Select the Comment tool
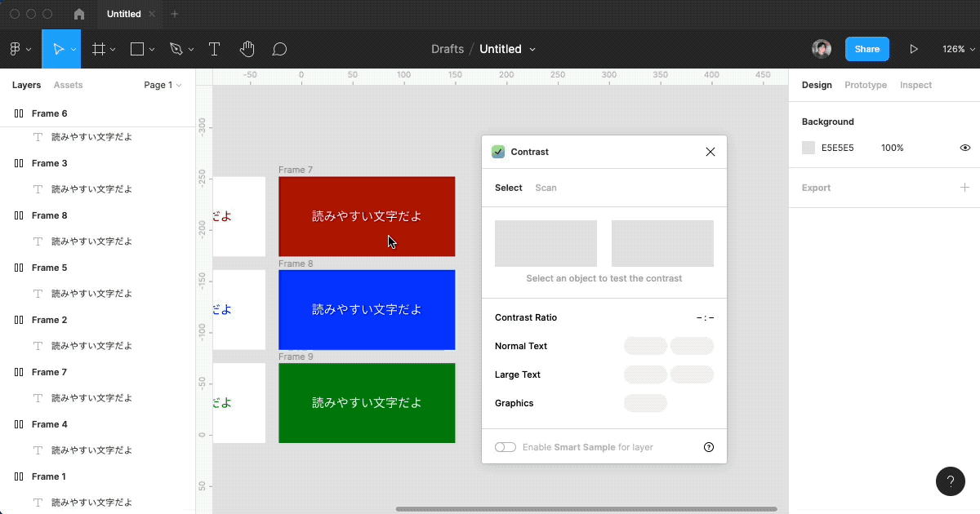The height and width of the screenshot is (514, 980). coord(279,49)
